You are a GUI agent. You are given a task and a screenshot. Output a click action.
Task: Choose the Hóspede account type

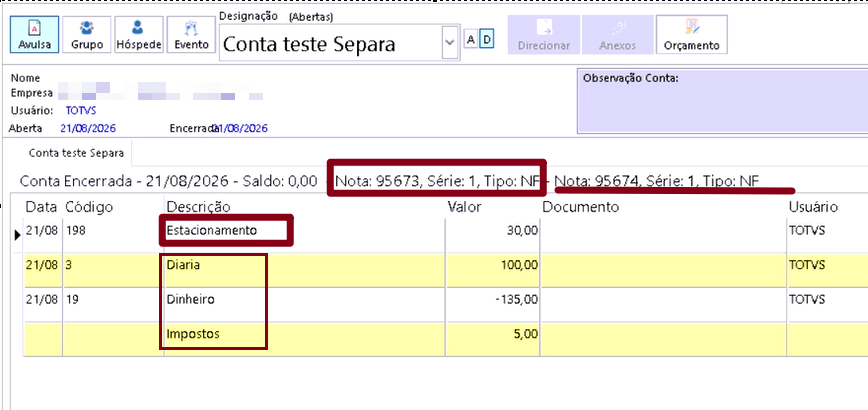click(139, 34)
